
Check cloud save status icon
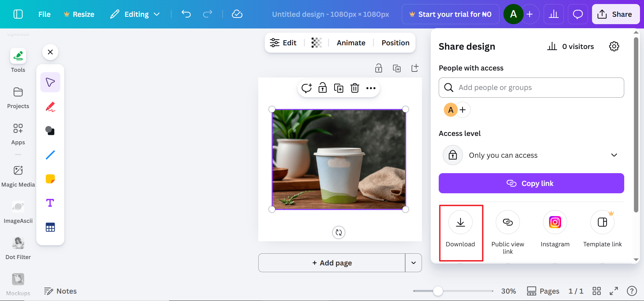[x=237, y=14]
